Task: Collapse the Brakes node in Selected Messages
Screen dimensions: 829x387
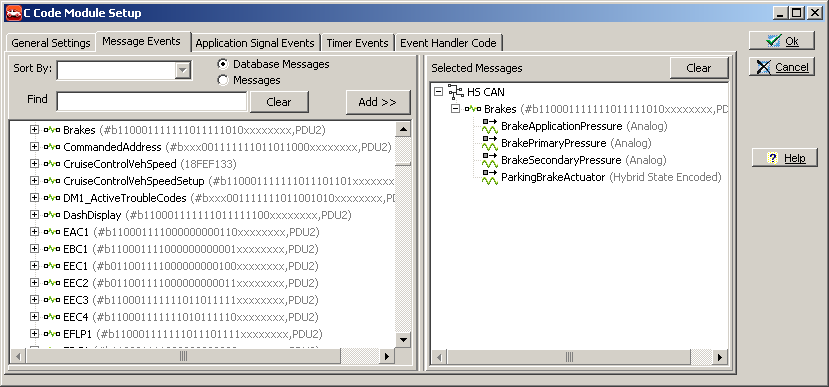Action: tap(455, 109)
